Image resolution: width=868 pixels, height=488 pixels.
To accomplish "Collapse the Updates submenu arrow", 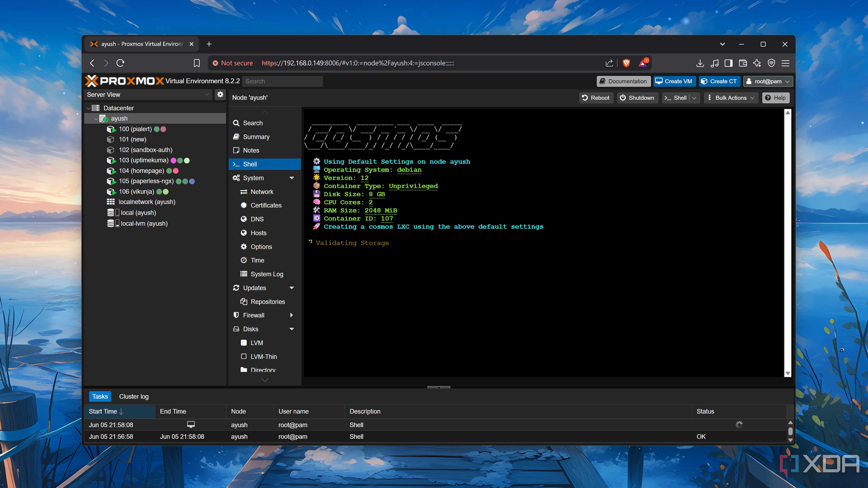I will pos(292,288).
